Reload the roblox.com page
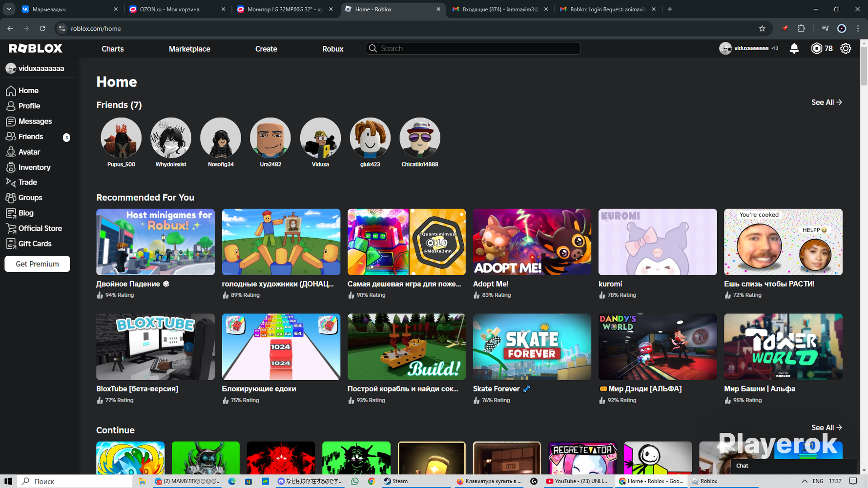The height and width of the screenshot is (488, 868). 42,28
